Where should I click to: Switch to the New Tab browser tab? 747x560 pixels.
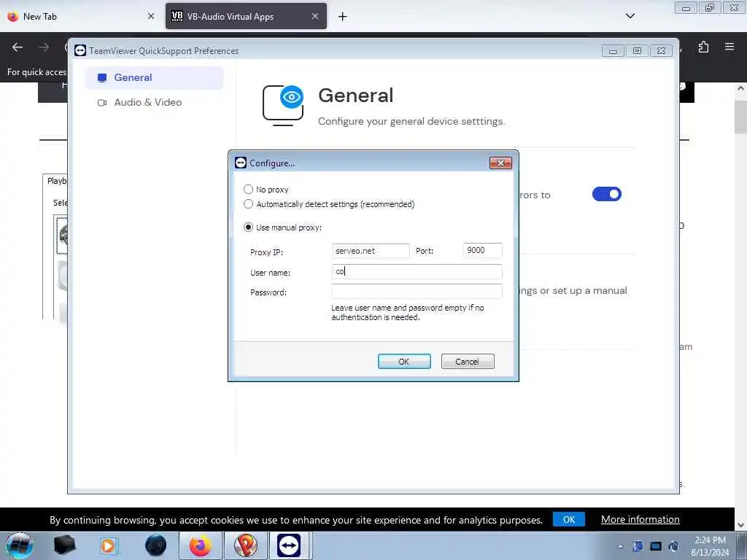[x=81, y=16]
